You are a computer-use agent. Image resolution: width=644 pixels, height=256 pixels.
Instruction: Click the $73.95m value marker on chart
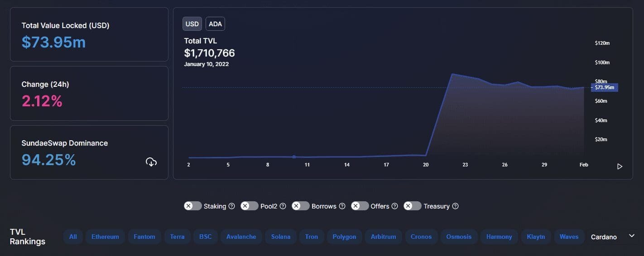pos(605,87)
